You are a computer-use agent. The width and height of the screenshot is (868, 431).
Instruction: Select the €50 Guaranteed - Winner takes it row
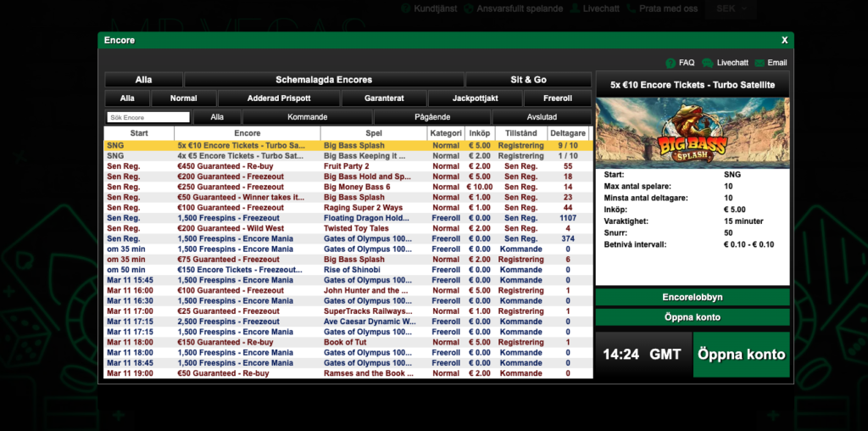(348, 197)
